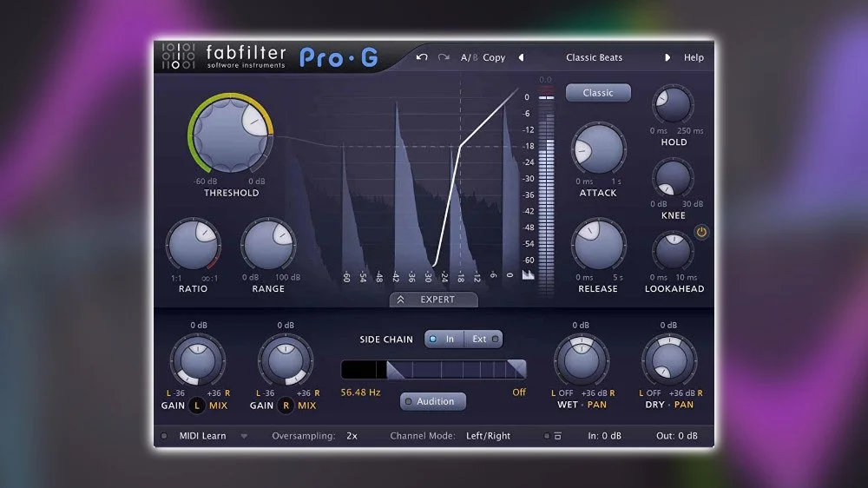
Task: Open the Help menu
Action: (x=694, y=57)
